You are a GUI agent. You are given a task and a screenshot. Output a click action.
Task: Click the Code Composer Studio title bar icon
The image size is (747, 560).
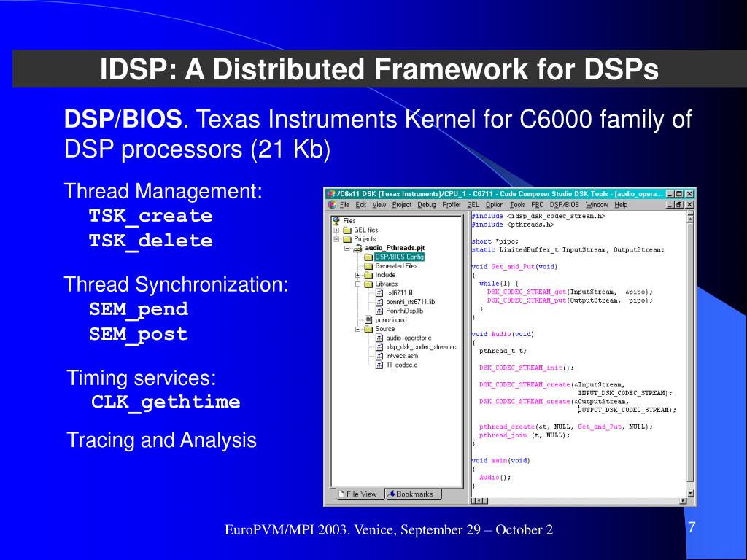[x=331, y=194]
